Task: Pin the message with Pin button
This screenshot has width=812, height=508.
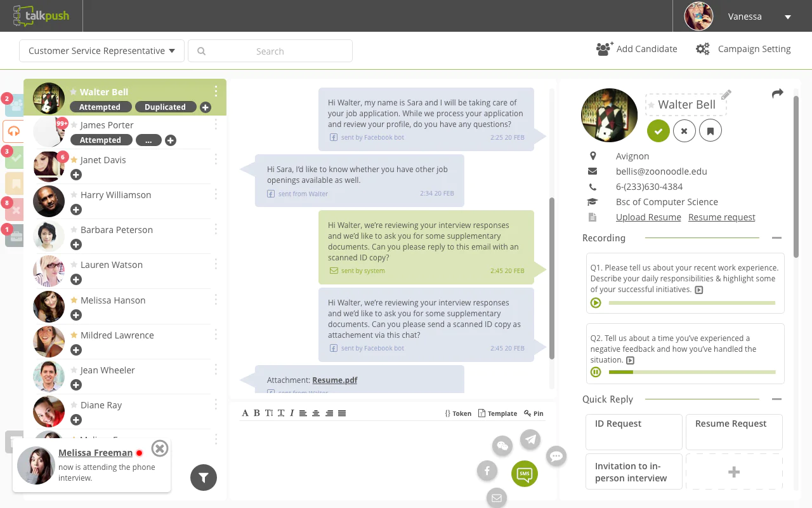Action: point(534,413)
